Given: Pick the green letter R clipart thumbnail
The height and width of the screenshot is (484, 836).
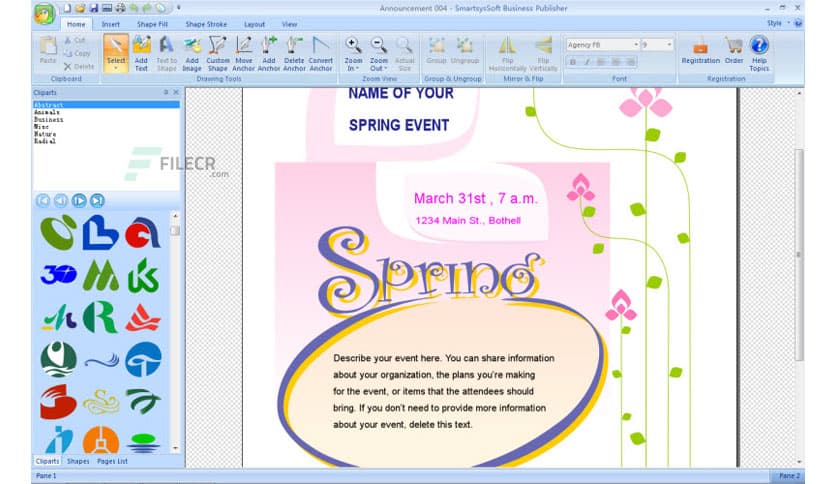Looking at the screenshot, I should click(100, 317).
